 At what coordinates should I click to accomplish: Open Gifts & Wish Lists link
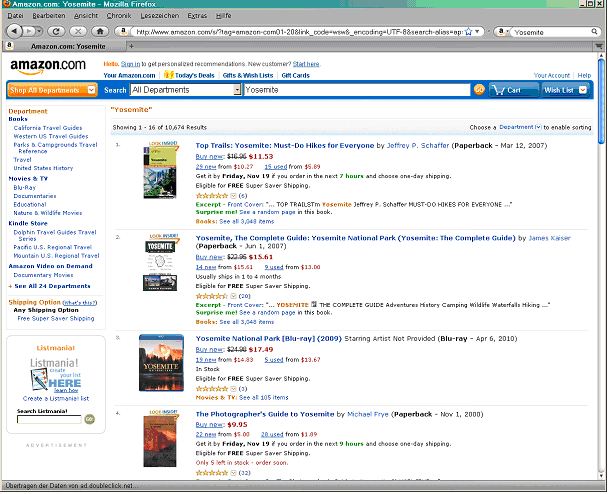[248, 75]
